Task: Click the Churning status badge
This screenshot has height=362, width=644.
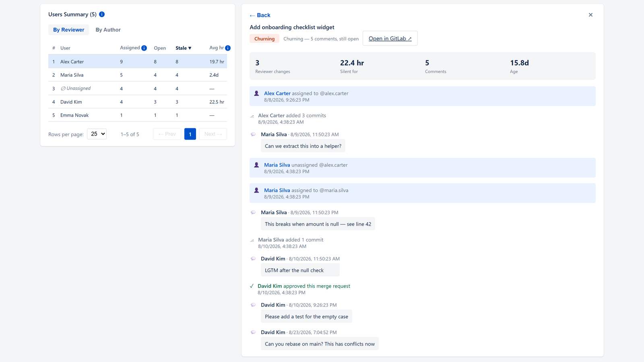Action: click(264, 39)
